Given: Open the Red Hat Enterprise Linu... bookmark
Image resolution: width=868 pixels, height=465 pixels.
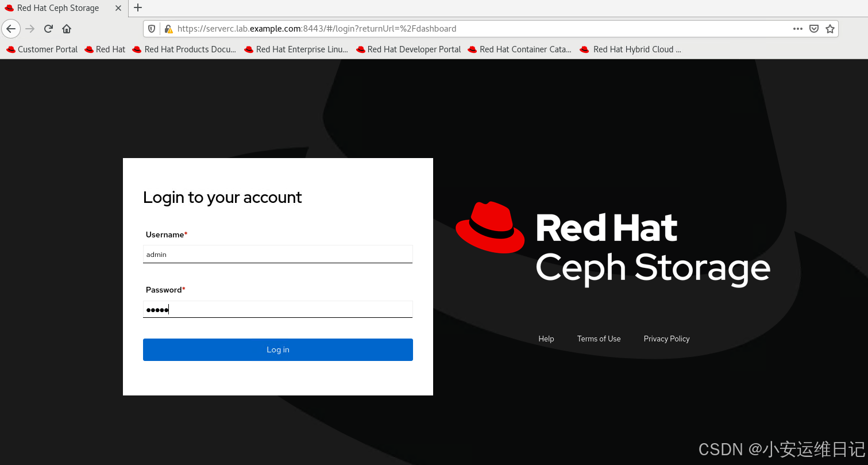Looking at the screenshot, I should pyautogui.click(x=296, y=49).
